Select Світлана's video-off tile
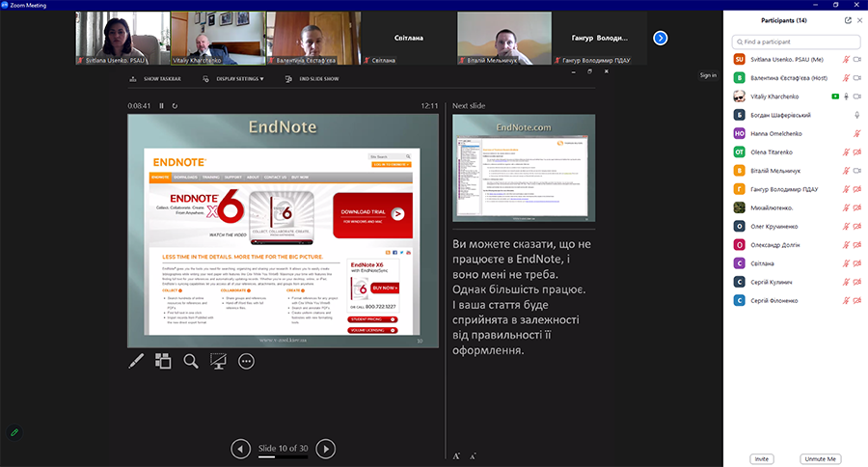868x467 pixels. pos(409,39)
